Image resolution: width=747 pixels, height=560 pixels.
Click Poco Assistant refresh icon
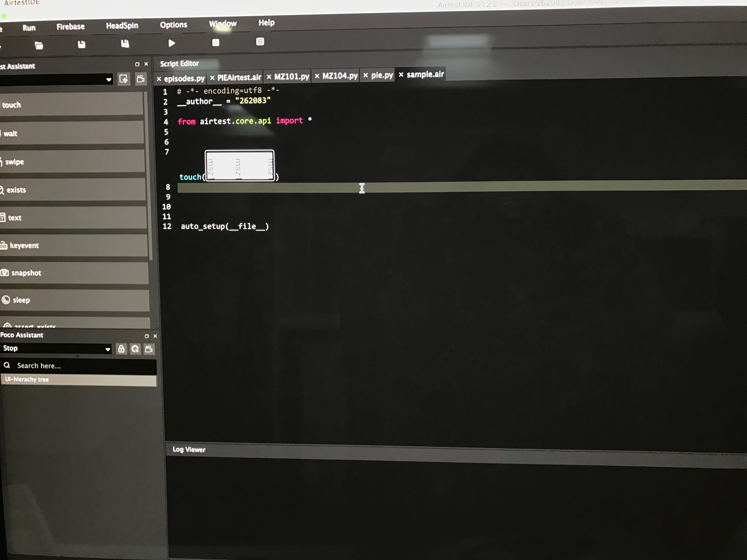pos(135,349)
